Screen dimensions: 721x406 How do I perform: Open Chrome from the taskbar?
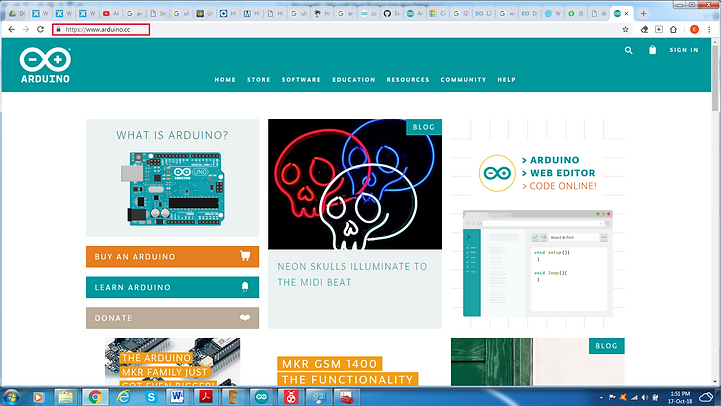click(x=95, y=397)
